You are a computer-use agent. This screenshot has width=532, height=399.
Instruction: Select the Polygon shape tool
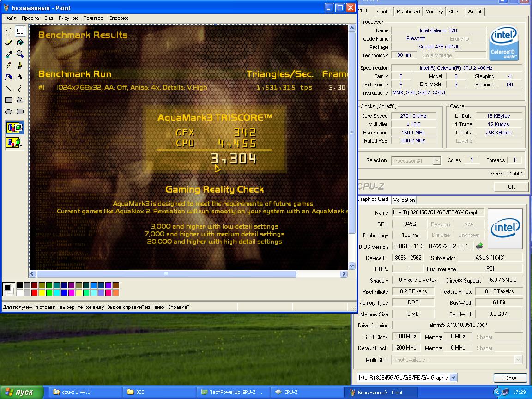pos(20,100)
